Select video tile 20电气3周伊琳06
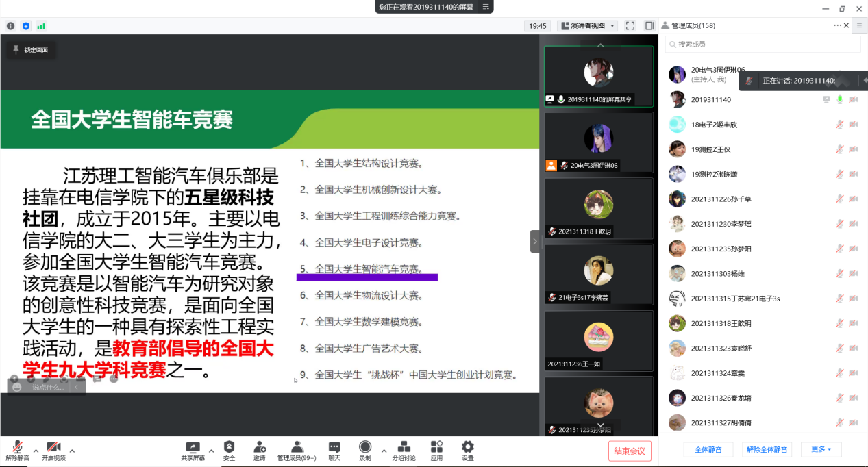Screen dimensions: 868x467 coord(599,142)
